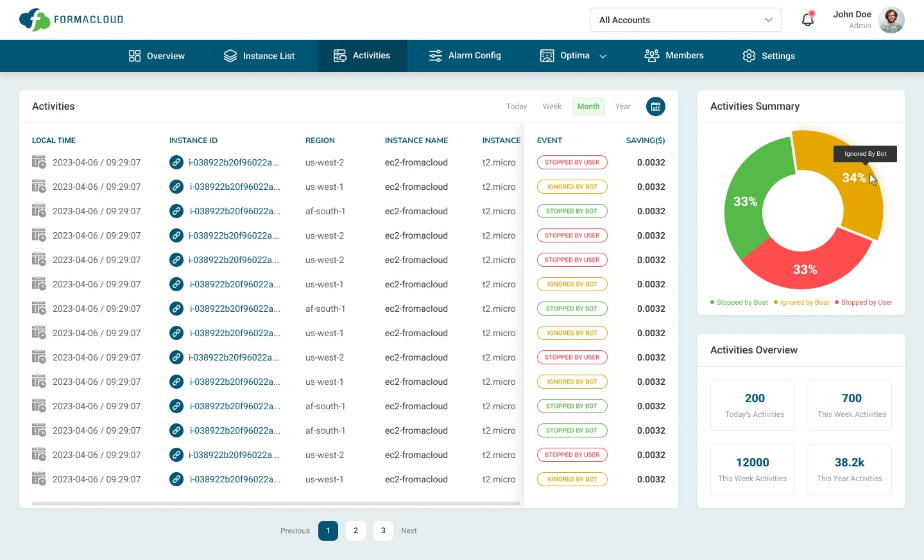The height and width of the screenshot is (560, 924).
Task: Go to page 2 of activities
Action: pyautogui.click(x=355, y=530)
